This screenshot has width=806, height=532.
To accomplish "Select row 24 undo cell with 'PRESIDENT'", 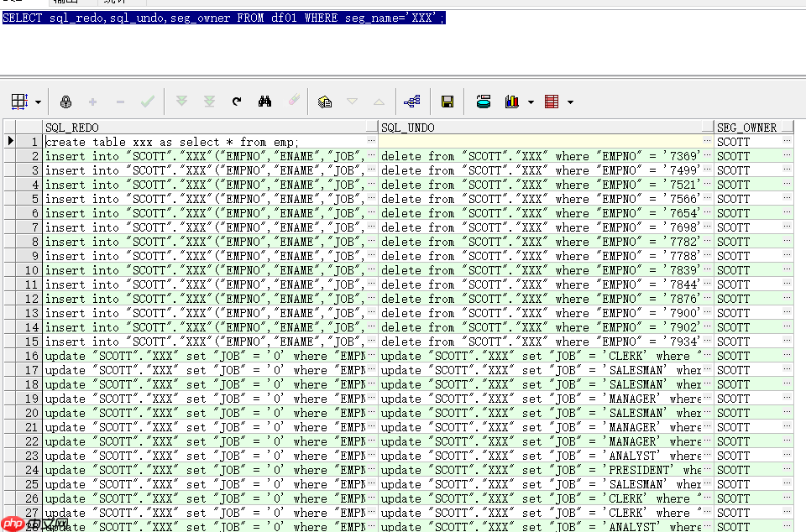I will click(x=541, y=470).
